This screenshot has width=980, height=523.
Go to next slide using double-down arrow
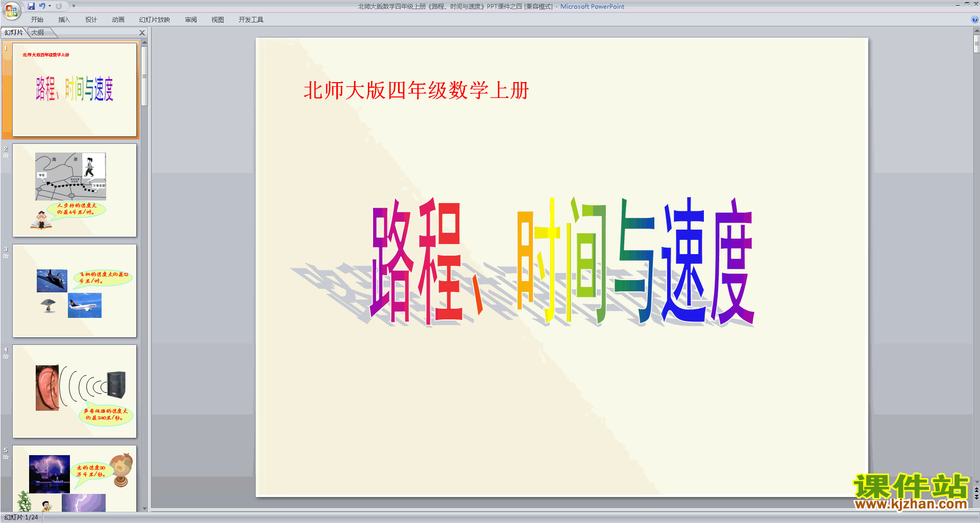coord(976,497)
